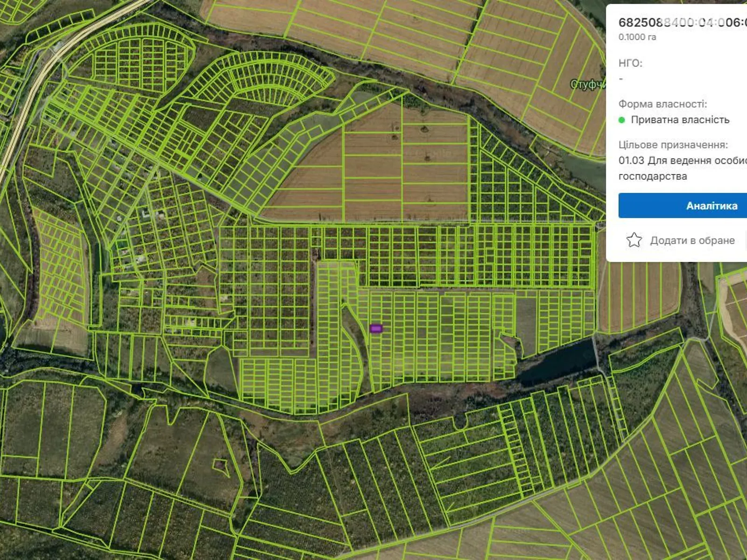Screen dimensions: 747x560
Task: Select the purple highlighted land parcel
Action: coord(376,329)
